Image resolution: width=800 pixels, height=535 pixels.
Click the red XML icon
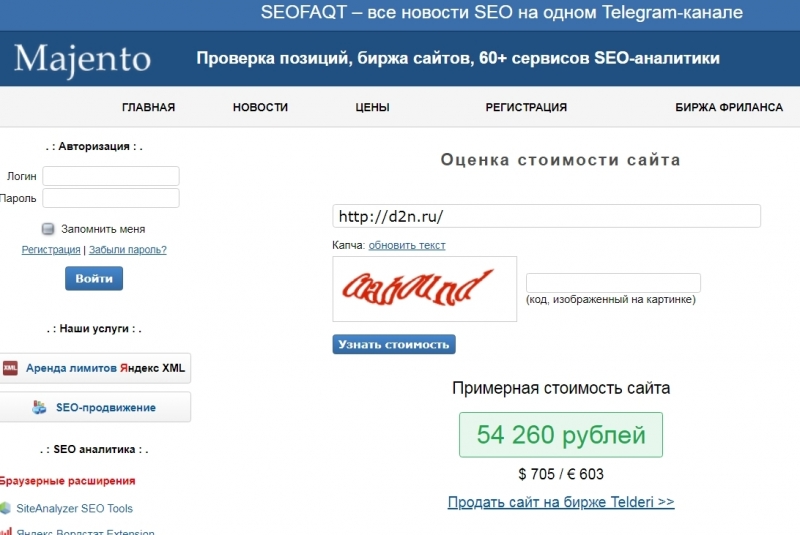point(10,368)
